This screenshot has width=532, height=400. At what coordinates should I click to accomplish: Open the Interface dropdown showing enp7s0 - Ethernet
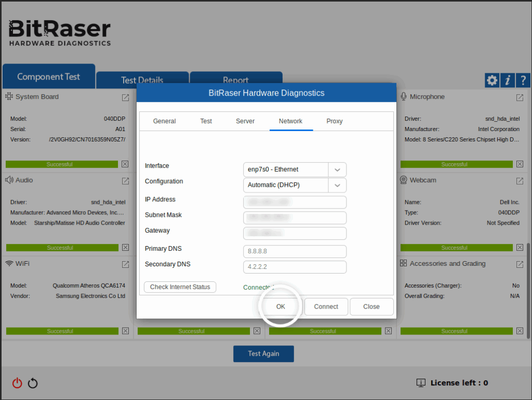point(295,170)
